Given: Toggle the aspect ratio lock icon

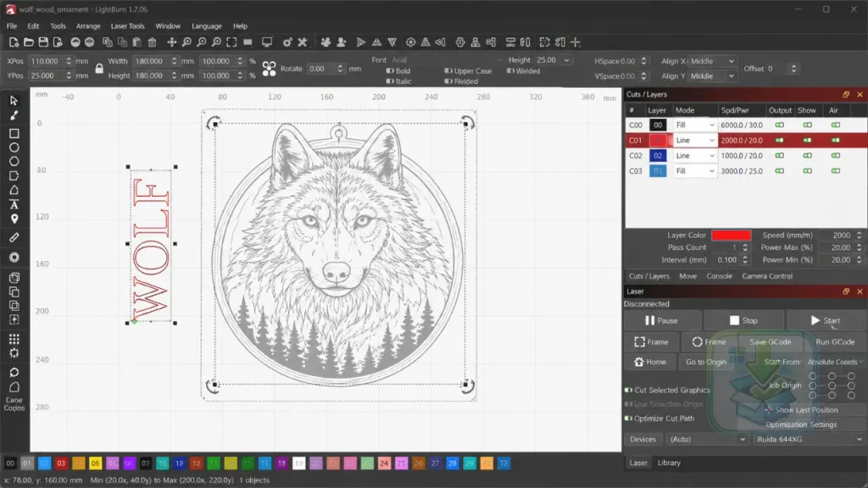Looking at the screenshot, I should (x=99, y=69).
